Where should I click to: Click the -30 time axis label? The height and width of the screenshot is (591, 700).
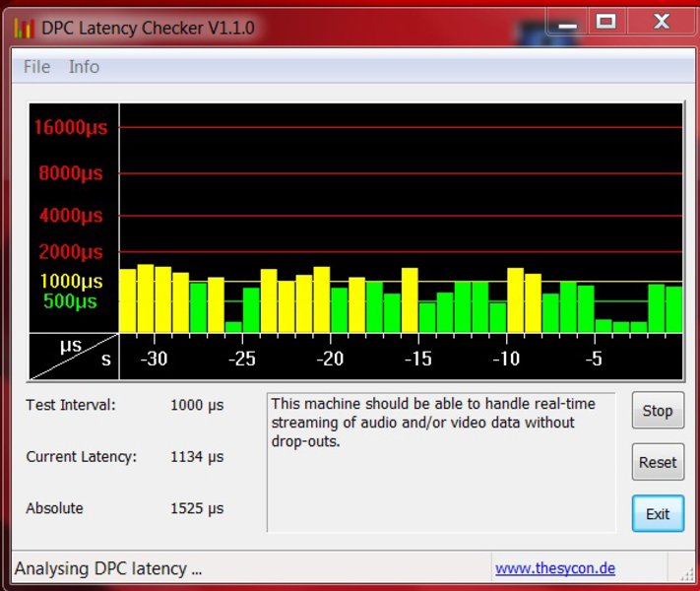tap(154, 359)
